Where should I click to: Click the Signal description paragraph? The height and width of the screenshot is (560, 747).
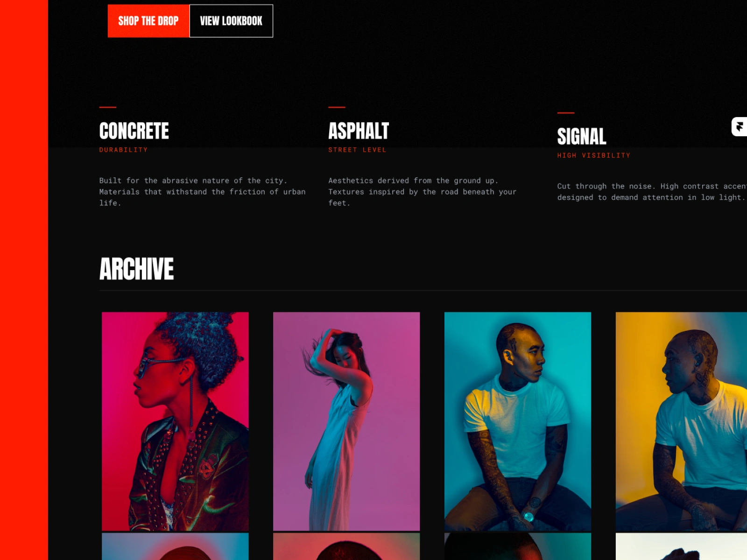click(652, 192)
